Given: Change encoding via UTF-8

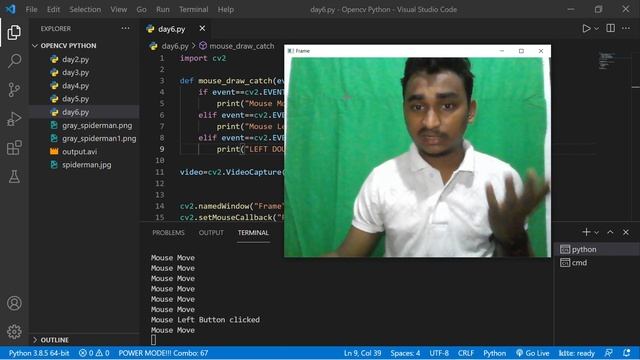Looking at the screenshot, I should pyautogui.click(x=439, y=353).
